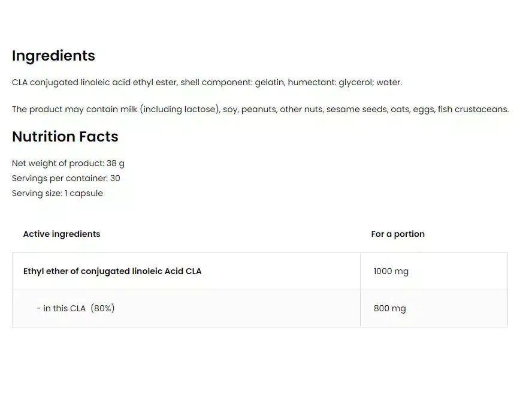Select the 'Ethyl ether of conjugated linoleic Acid CLA' row
This screenshot has width=532, height=406.
(x=113, y=271)
